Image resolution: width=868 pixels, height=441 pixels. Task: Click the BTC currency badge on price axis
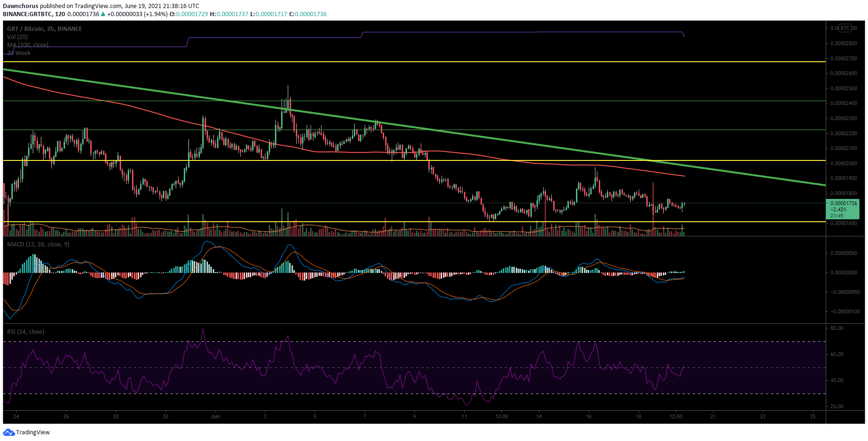(845, 28)
